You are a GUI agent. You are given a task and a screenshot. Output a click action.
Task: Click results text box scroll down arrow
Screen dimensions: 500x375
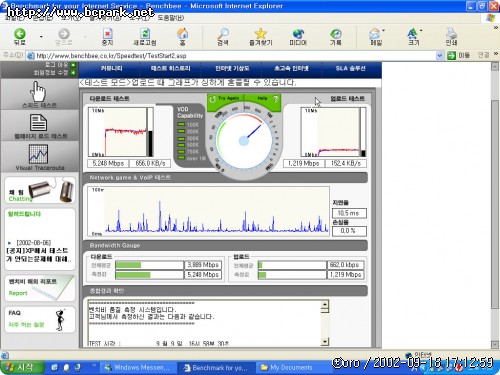[325, 342]
